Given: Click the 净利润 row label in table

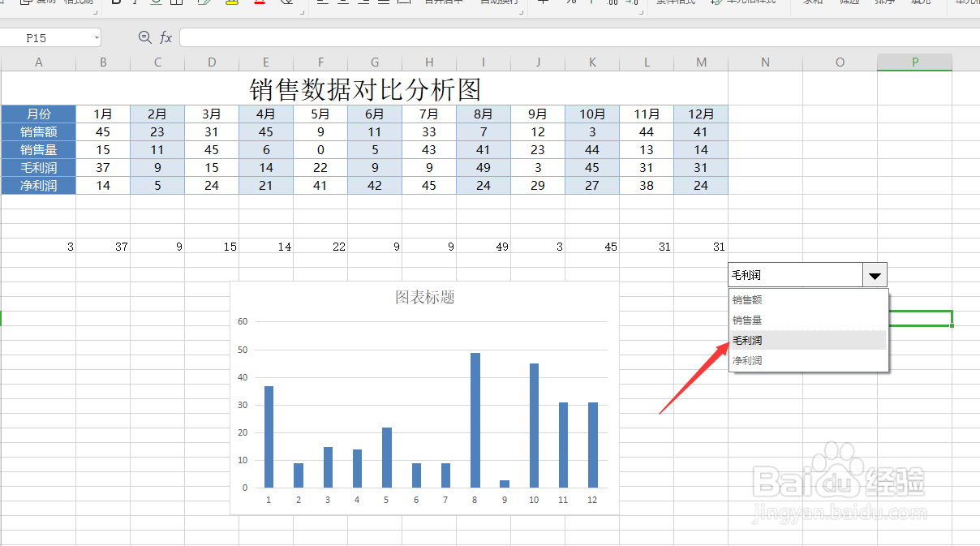Looking at the screenshot, I should click(x=38, y=186).
